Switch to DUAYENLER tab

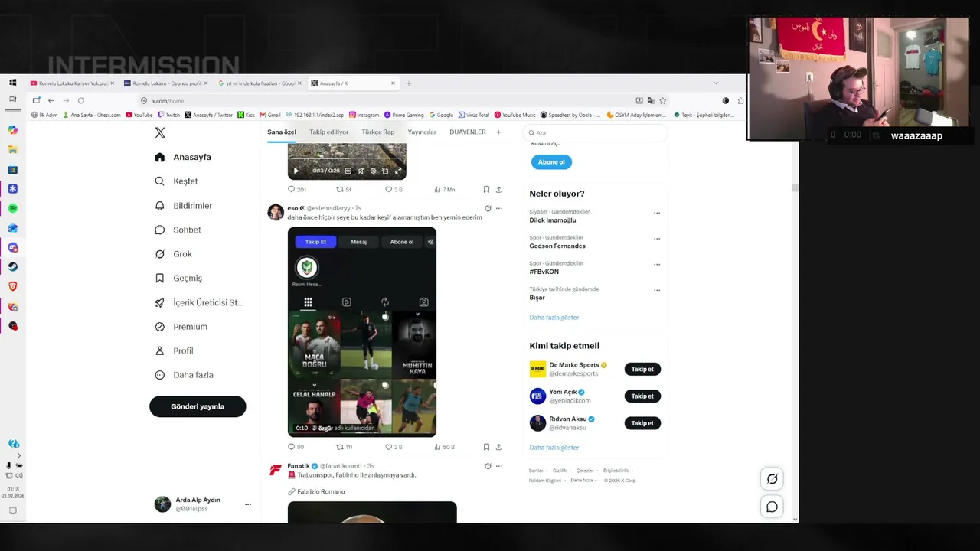coord(468,132)
